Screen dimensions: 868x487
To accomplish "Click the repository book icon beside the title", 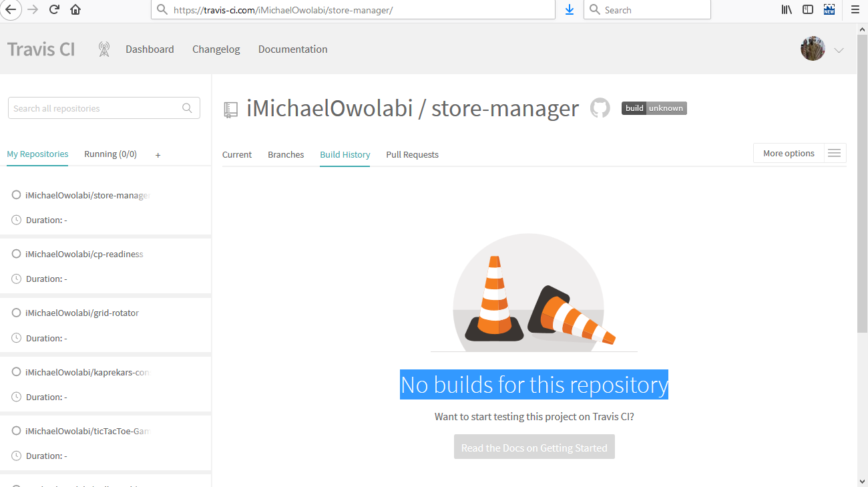I will (230, 109).
